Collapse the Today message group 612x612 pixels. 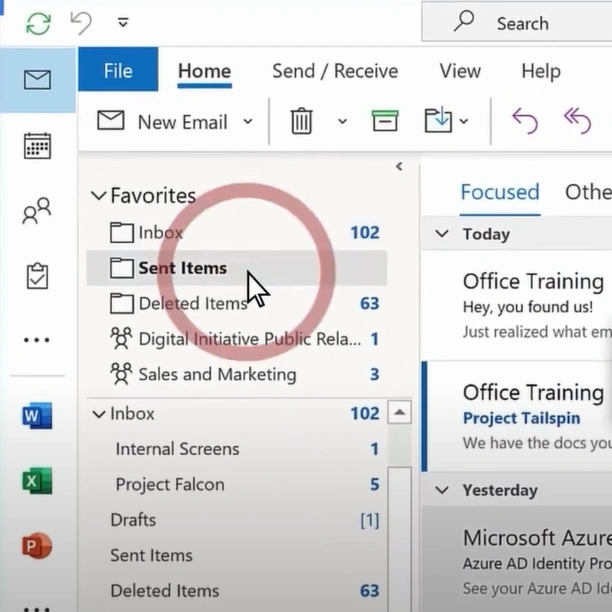[442, 234]
